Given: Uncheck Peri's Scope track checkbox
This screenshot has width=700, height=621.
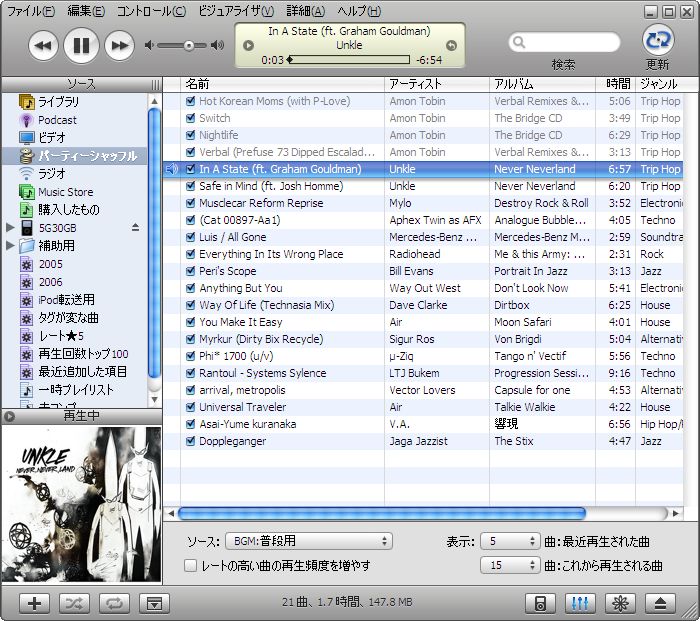Looking at the screenshot, I should 190,271.
